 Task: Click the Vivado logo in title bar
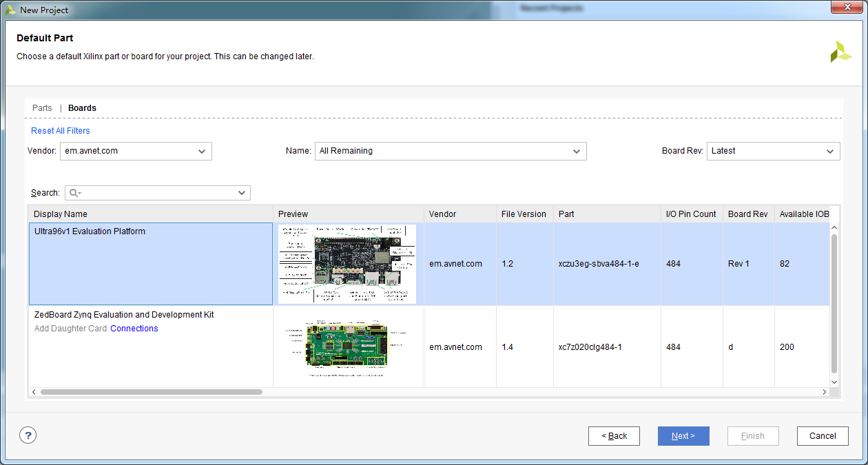11,10
